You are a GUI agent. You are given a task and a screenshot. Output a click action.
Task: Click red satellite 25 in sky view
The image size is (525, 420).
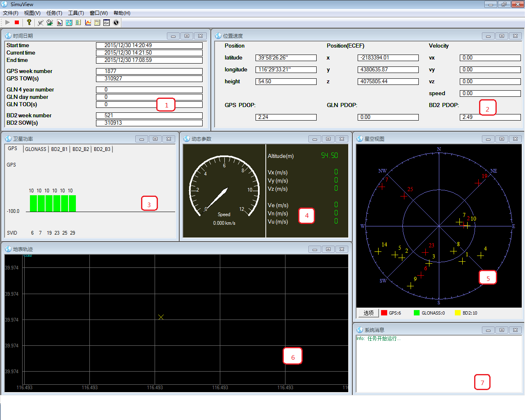point(404,196)
